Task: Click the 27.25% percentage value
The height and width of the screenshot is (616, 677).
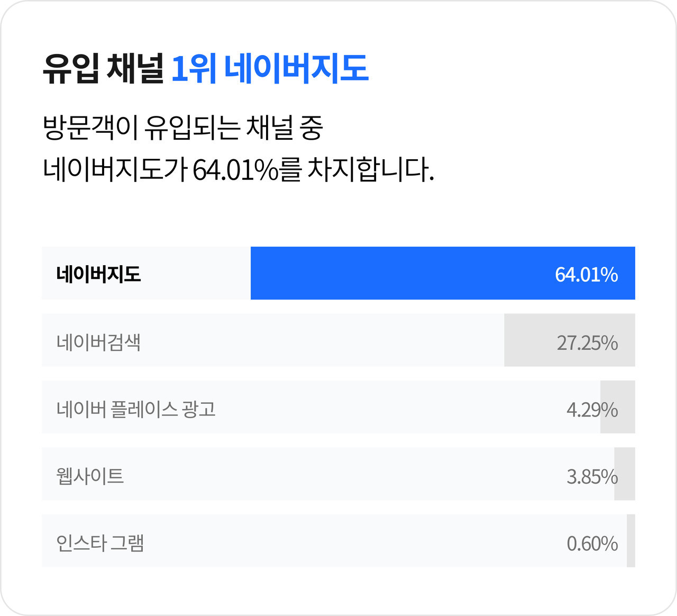Action: (587, 343)
